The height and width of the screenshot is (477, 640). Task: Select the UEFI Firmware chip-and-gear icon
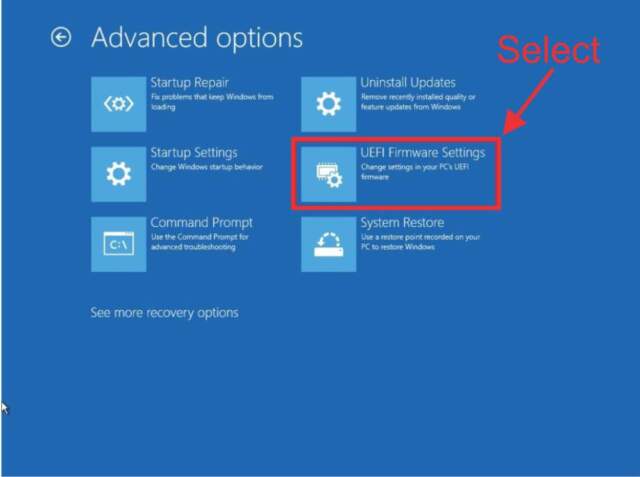pos(329,174)
